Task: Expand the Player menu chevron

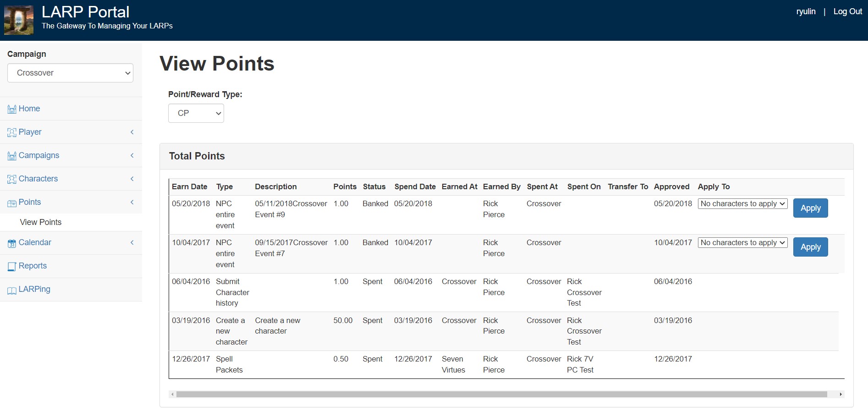Action: pyautogui.click(x=132, y=132)
